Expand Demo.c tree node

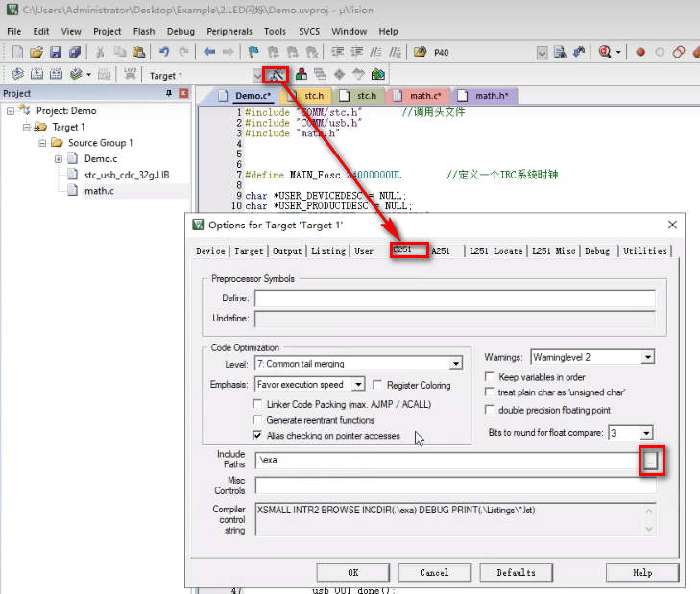pyautogui.click(x=59, y=159)
